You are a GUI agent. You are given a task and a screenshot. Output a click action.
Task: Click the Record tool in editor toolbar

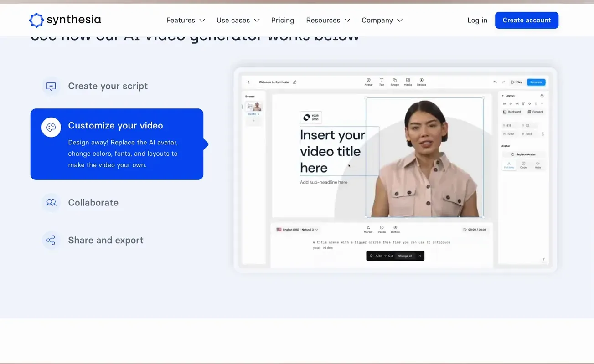tap(422, 82)
